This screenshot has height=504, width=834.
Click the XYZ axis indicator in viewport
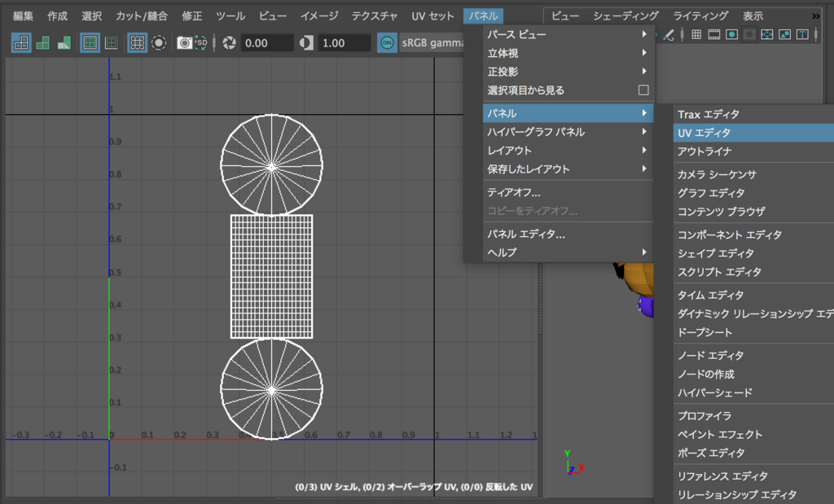click(573, 462)
